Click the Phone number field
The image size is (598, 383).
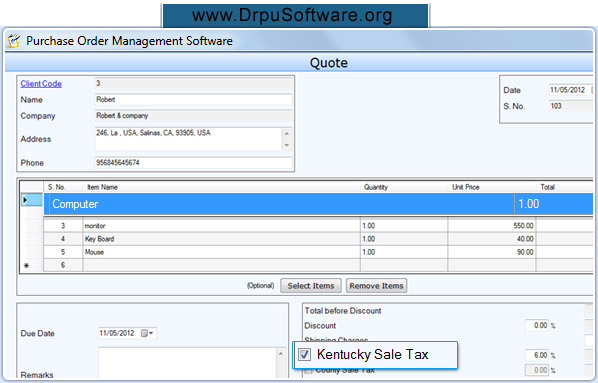click(193, 163)
